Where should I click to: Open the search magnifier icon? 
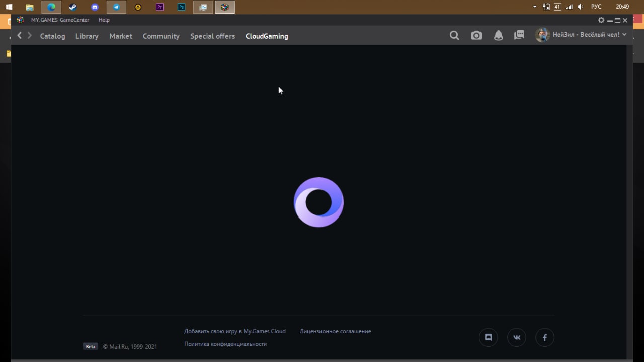454,36
